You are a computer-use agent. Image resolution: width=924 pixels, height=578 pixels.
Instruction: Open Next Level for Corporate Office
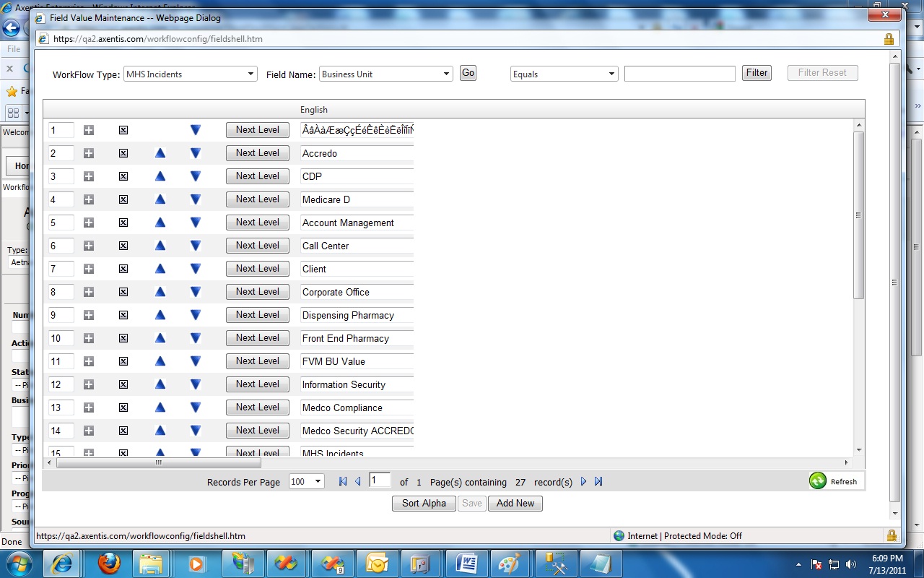258,292
